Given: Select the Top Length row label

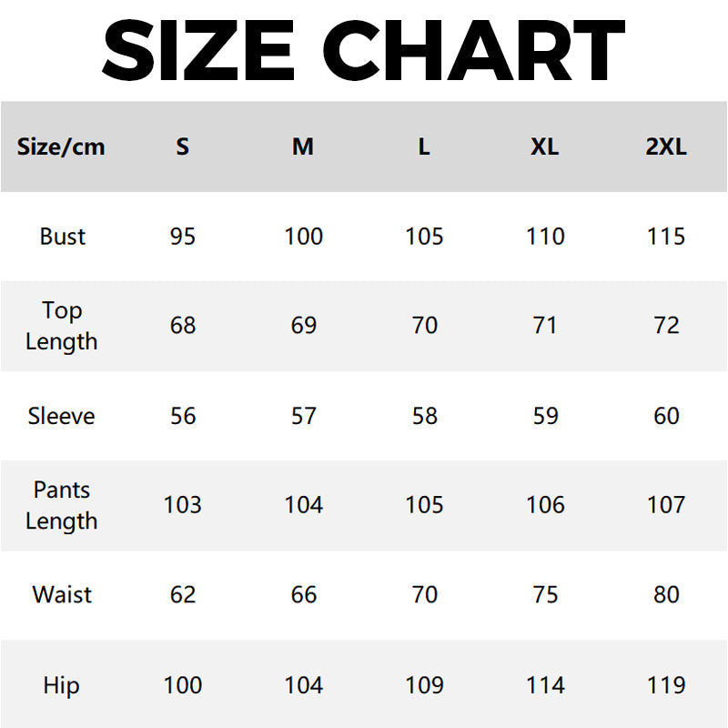Looking at the screenshot, I should 62,326.
